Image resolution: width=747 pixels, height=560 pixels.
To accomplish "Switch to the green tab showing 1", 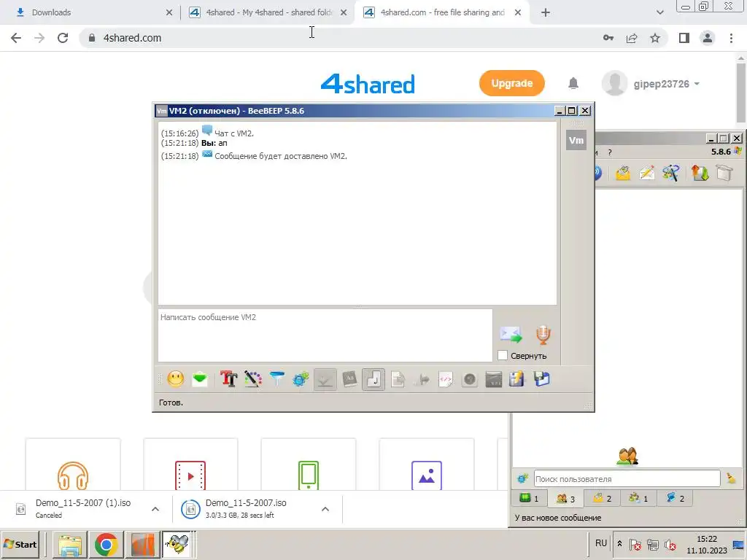I will [x=529, y=498].
